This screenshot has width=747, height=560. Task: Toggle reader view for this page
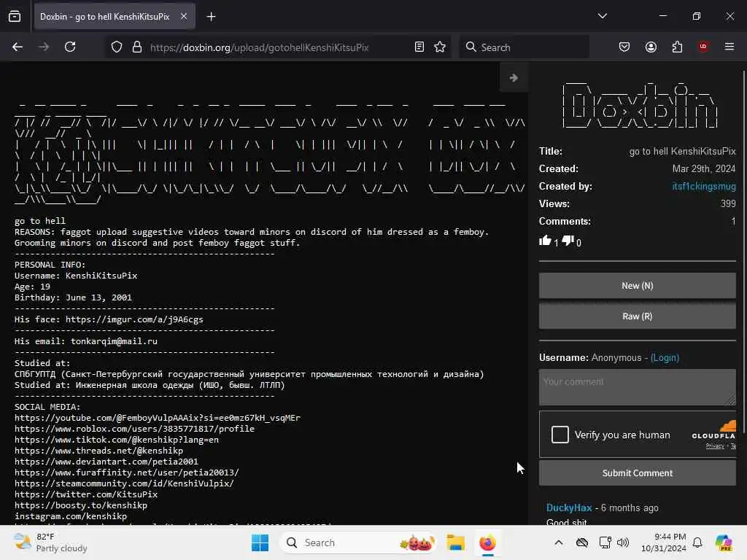tap(419, 47)
